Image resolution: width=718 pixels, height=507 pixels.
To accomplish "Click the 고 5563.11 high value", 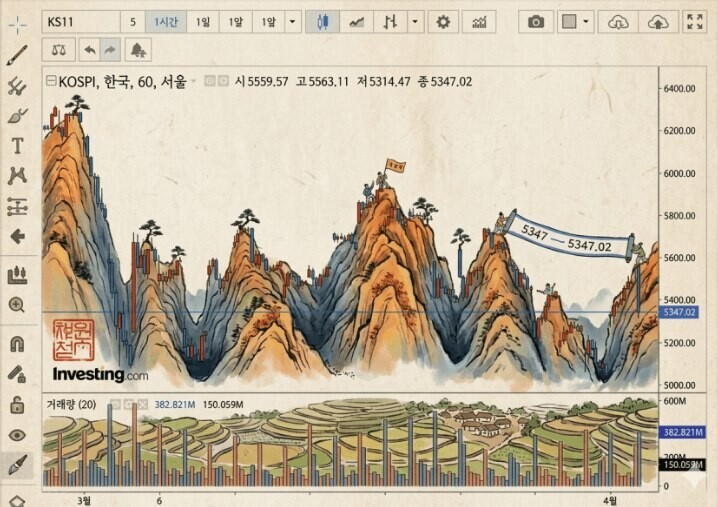I will pyautogui.click(x=322, y=82).
